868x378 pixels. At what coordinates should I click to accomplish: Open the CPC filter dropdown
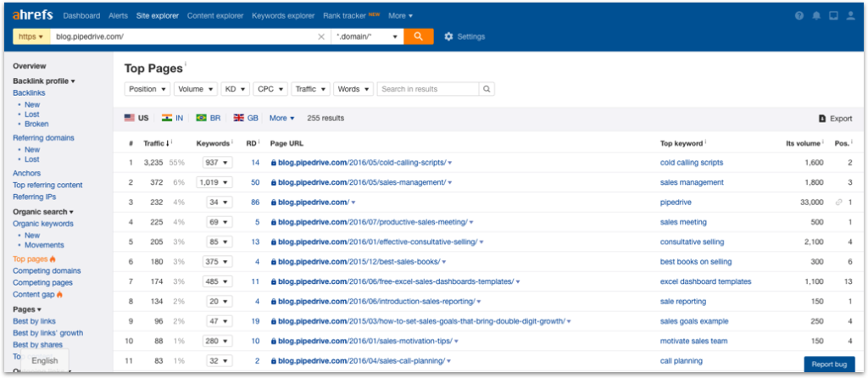click(x=270, y=89)
